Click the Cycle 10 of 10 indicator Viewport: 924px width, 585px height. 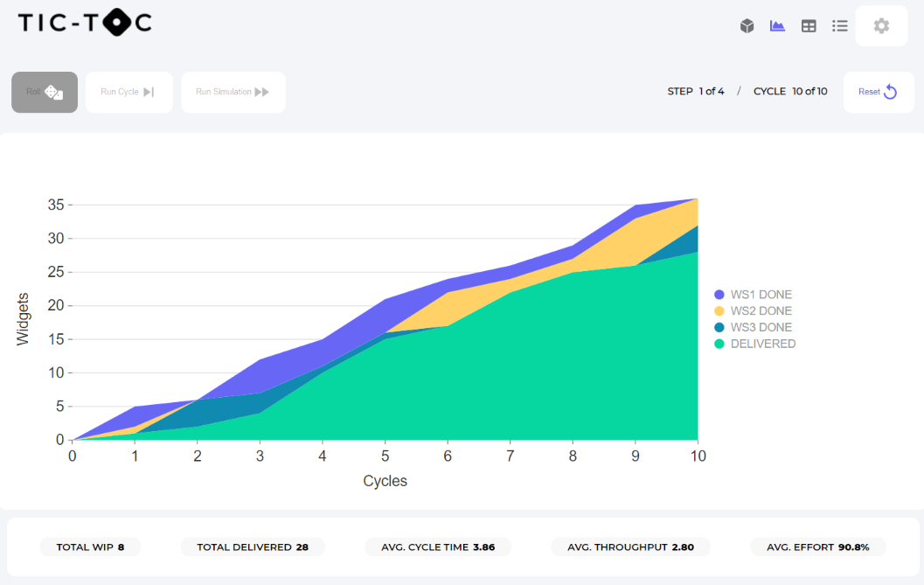(x=789, y=92)
